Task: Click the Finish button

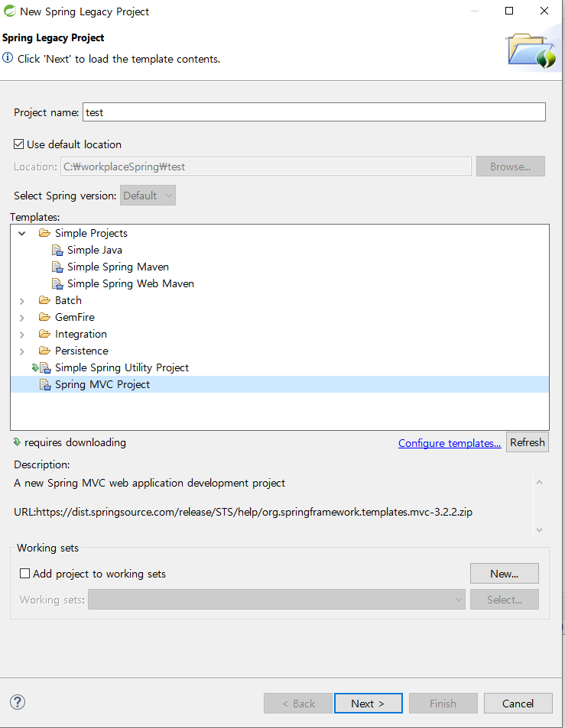Action: pyautogui.click(x=443, y=704)
